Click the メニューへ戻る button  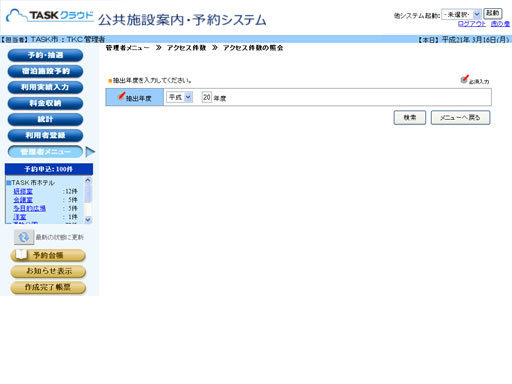[x=460, y=117]
